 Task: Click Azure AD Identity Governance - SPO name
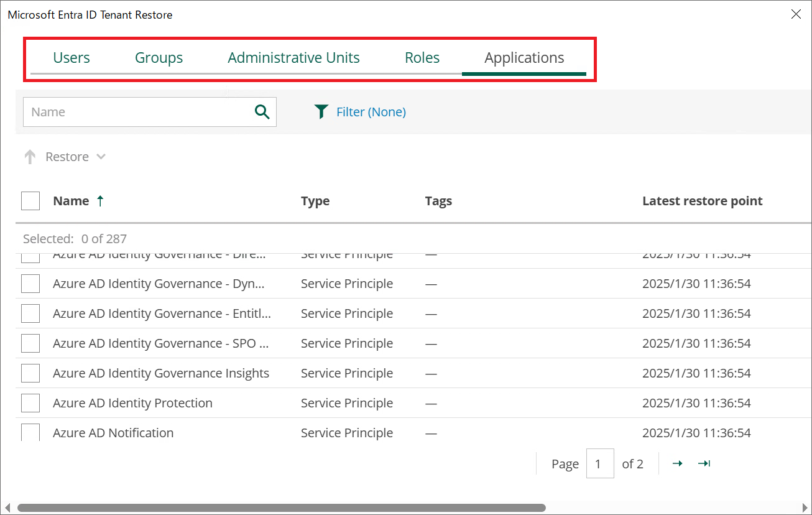click(x=160, y=343)
